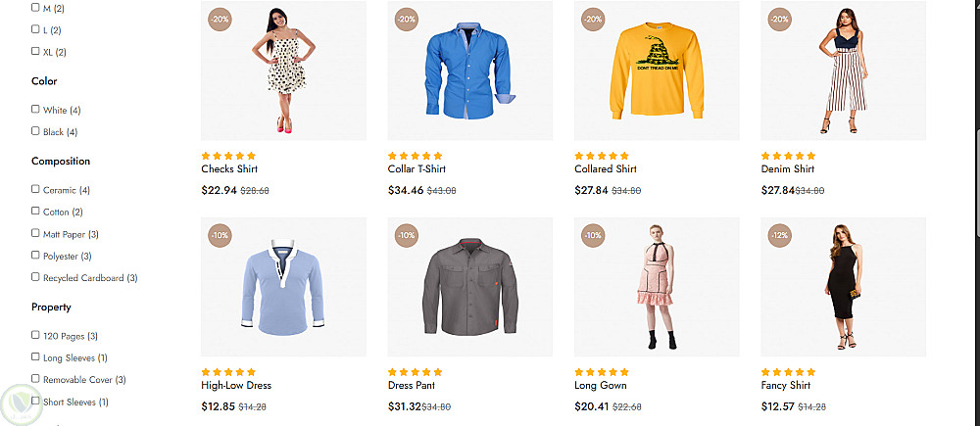This screenshot has width=980, height=426.
Task: Filter by Black color
Action: tap(36, 131)
